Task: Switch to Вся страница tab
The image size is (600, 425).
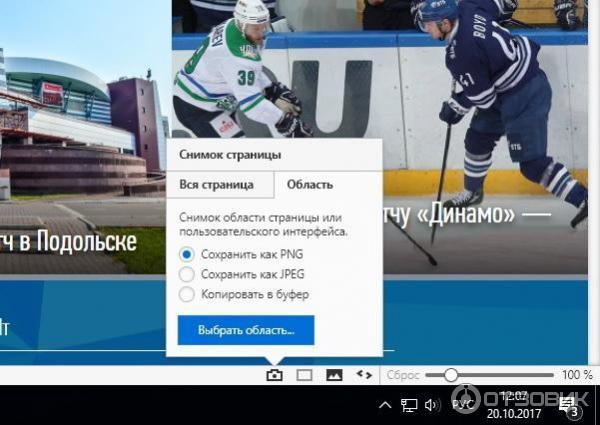Action: pos(220,185)
